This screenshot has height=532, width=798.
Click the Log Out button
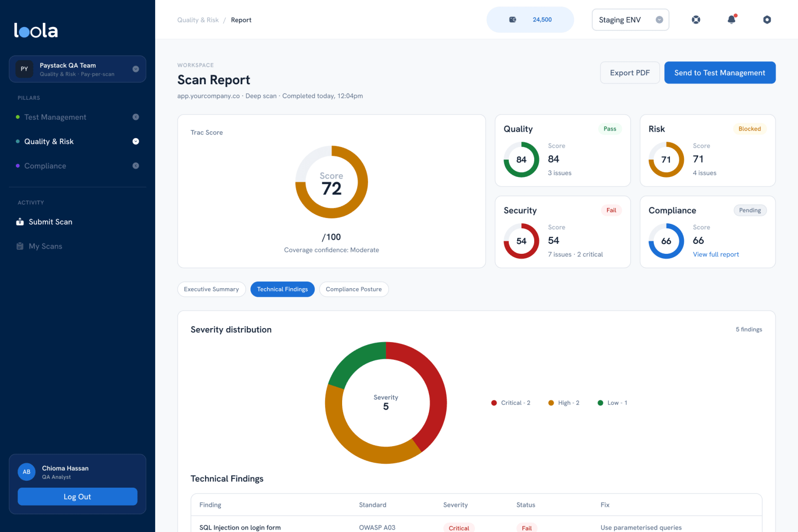tap(77, 497)
